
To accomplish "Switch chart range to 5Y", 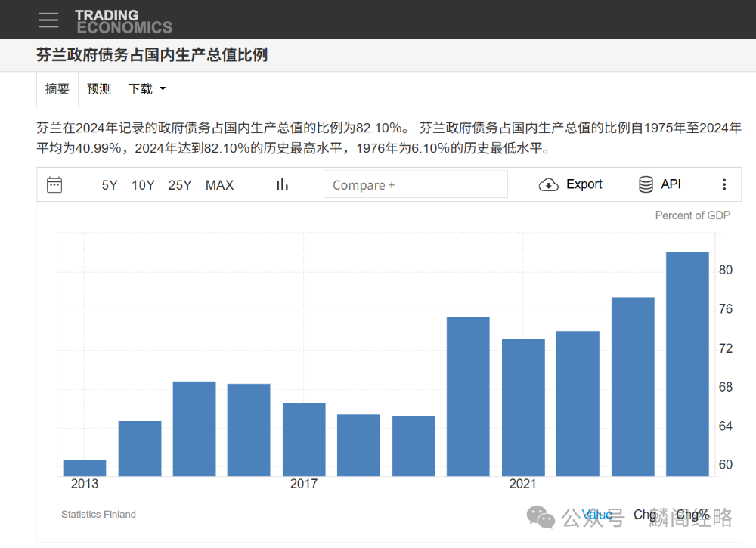I will point(109,184).
